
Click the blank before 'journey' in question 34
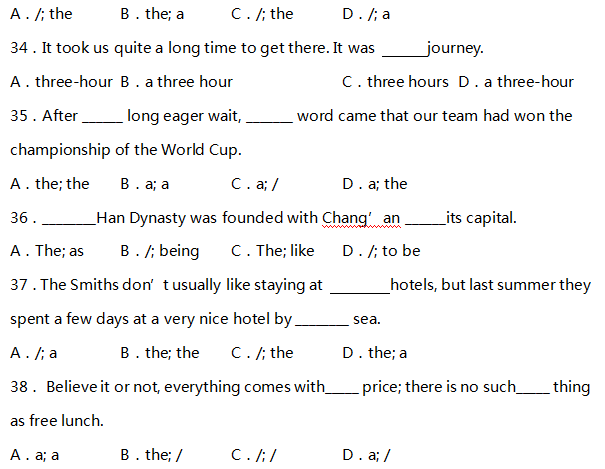click(404, 49)
